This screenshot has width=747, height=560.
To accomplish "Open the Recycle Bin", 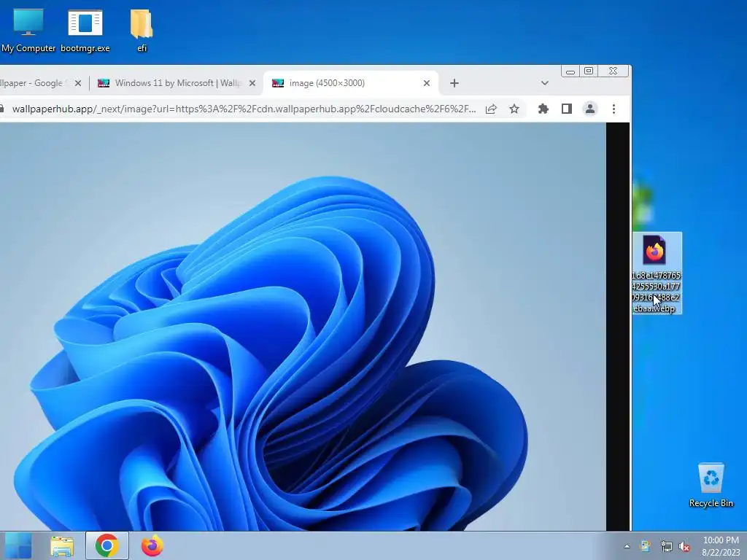I will [711, 485].
